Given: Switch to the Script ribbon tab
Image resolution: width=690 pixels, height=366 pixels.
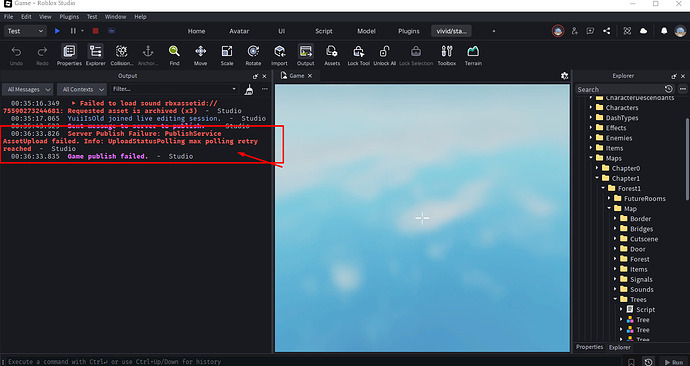Looking at the screenshot, I should point(324,31).
